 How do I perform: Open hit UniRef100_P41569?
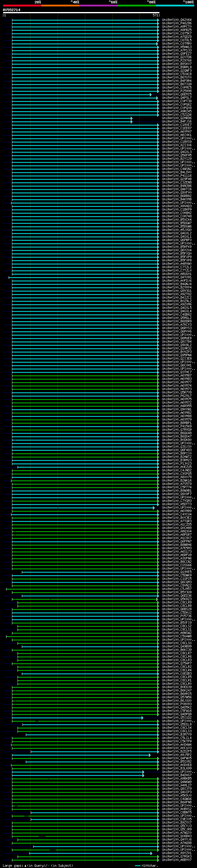[x=177, y=426]
